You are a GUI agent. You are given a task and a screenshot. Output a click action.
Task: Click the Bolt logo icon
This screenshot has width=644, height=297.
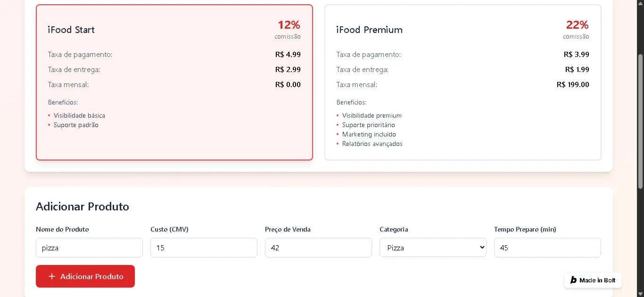573,280
